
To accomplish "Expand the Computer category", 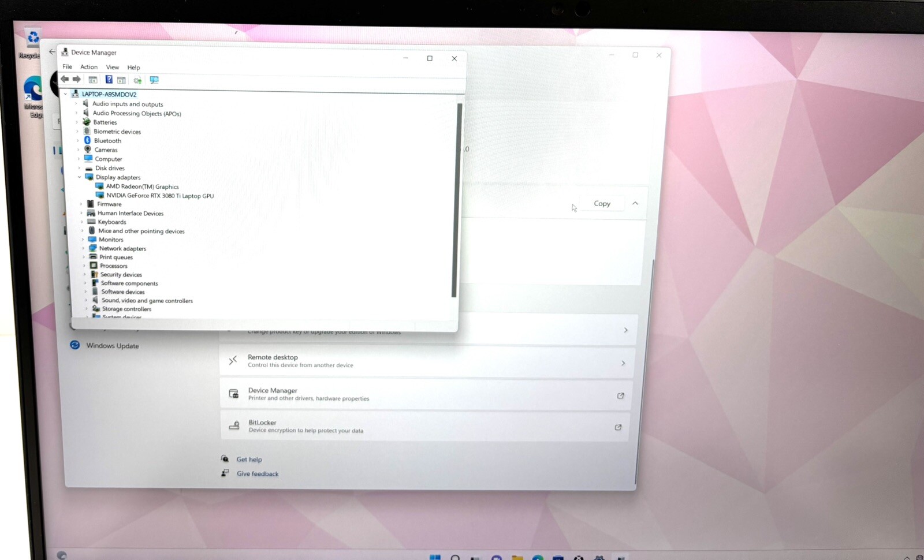I will pos(79,159).
